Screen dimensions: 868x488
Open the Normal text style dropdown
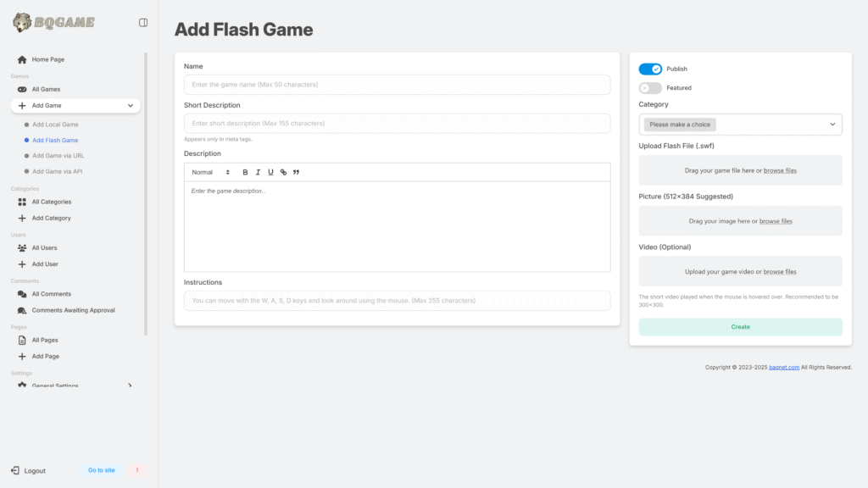pos(210,172)
